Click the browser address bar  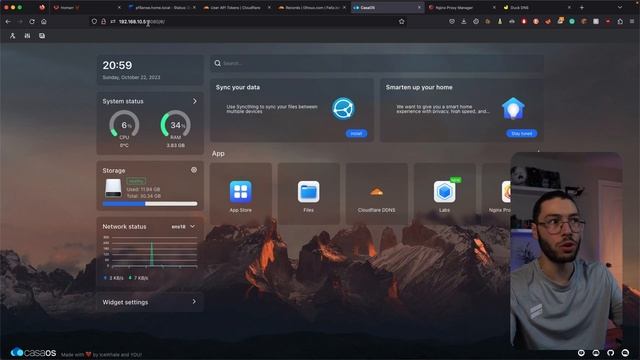point(248,22)
